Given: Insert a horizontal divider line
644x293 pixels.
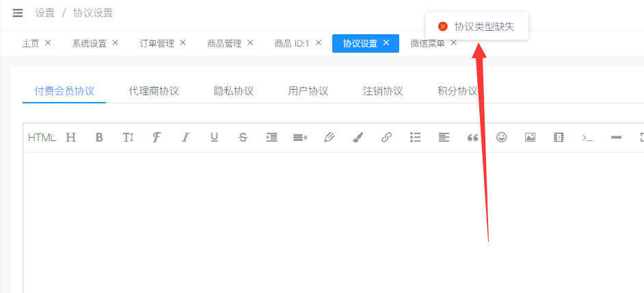Looking at the screenshot, I should pyautogui.click(x=616, y=138).
